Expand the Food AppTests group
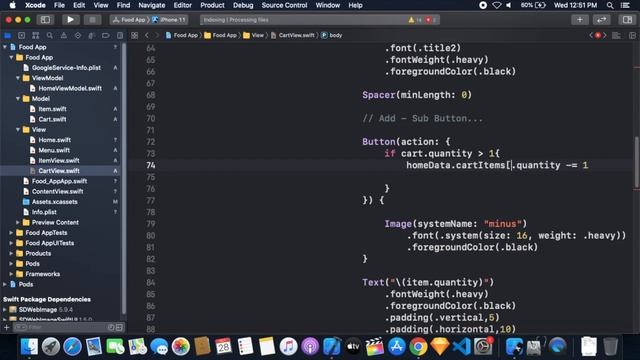The width and height of the screenshot is (640, 360). pyautogui.click(x=11, y=233)
